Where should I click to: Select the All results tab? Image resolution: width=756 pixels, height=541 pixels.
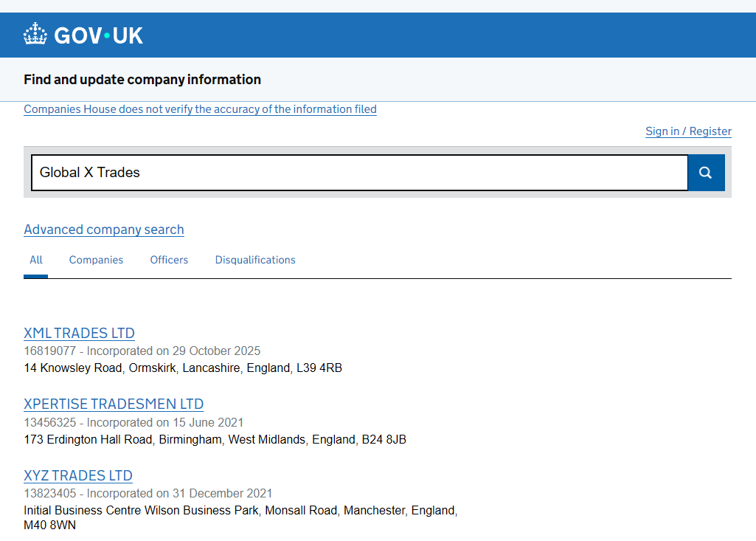coord(36,260)
